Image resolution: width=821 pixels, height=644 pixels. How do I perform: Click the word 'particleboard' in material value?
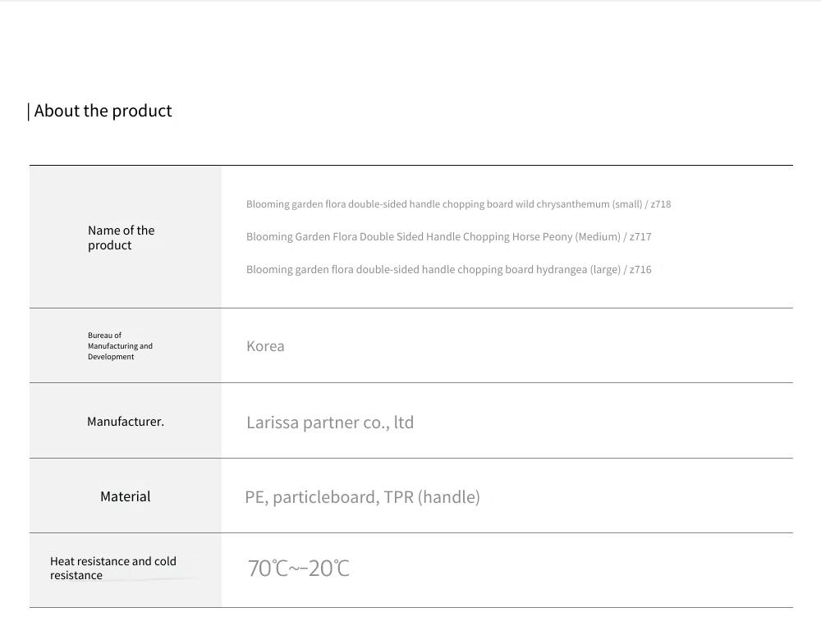(326, 497)
